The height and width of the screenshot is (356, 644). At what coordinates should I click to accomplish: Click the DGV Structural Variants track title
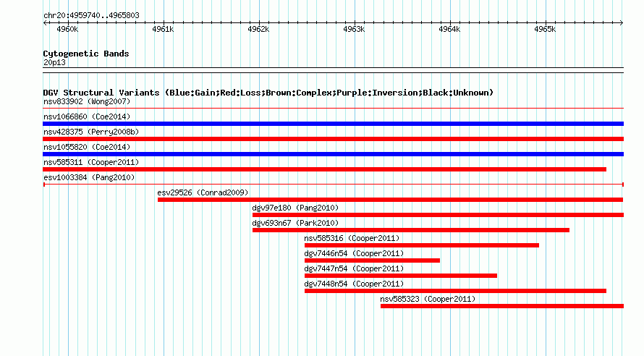pyautogui.click(x=268, y=93)
